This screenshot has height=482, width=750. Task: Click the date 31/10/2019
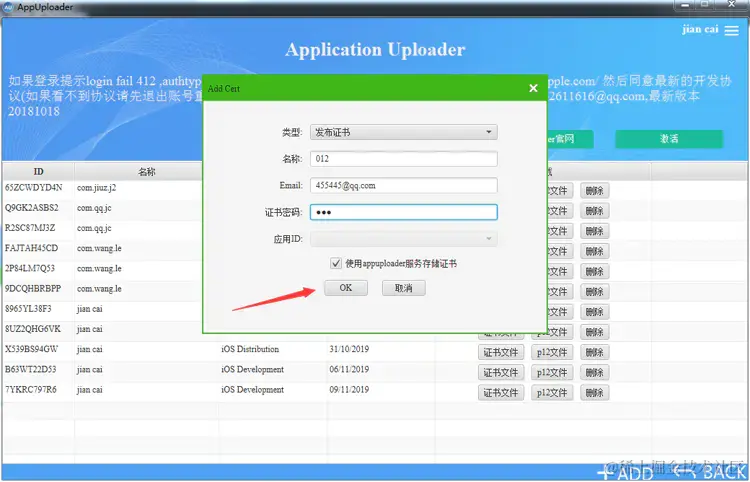tap(349, 349)
